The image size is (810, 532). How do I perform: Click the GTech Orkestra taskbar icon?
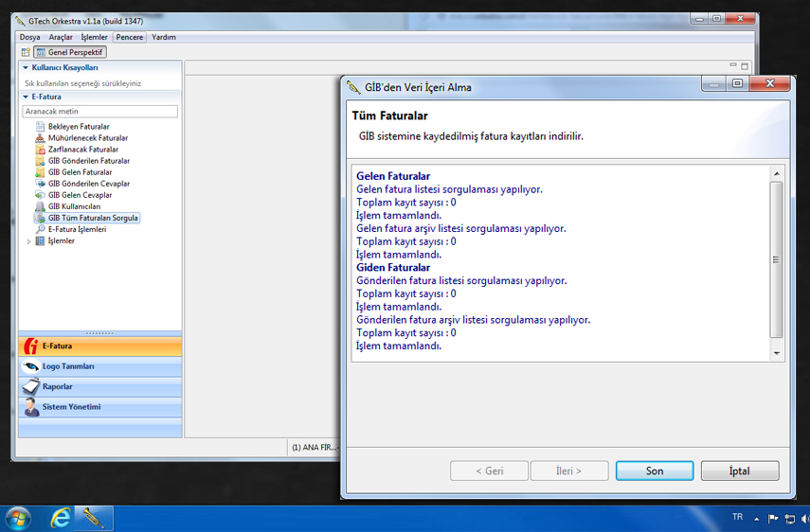(94, 519)
